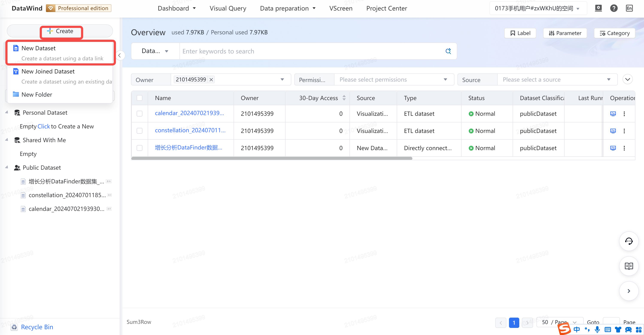Sort by 30-Day Access arrows
Image resolution: width=644 pixels, height=335 pixels.
tap(344, 98)
